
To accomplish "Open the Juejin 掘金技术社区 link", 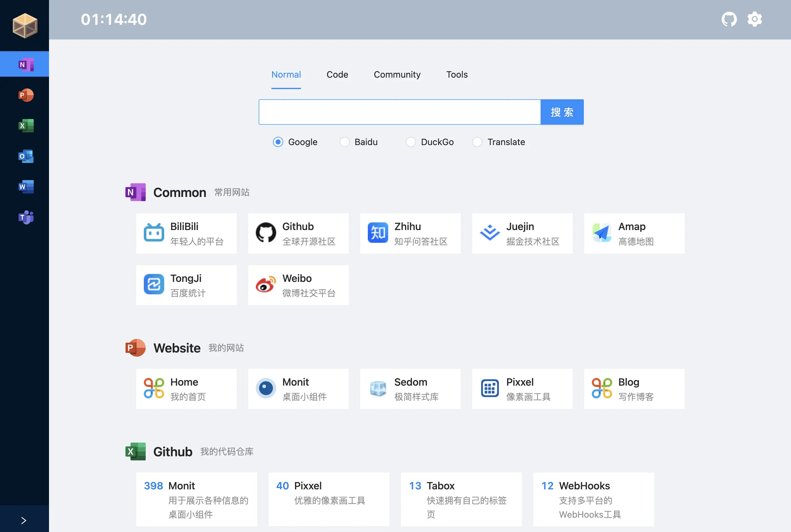I will click(522, 234).
